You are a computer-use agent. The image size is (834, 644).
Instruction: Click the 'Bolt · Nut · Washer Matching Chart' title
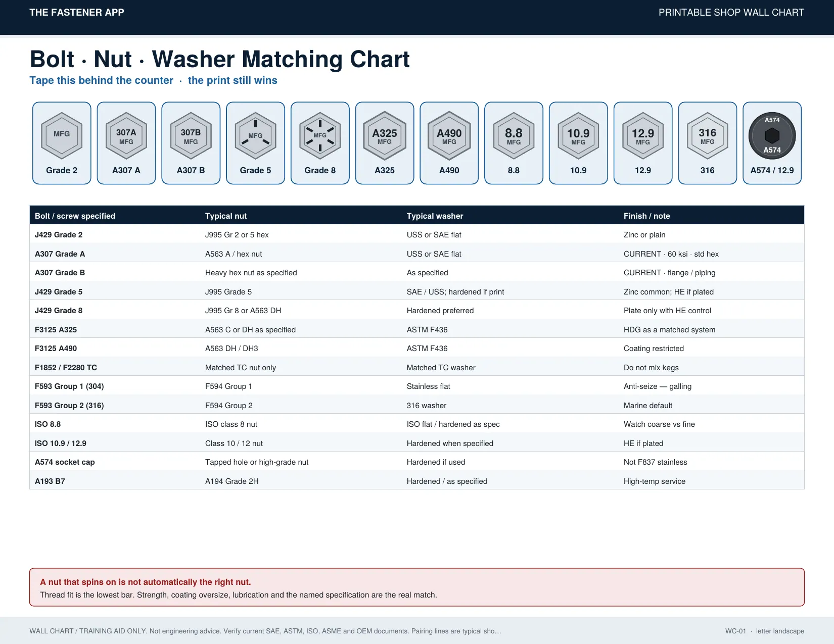point(220,59)
